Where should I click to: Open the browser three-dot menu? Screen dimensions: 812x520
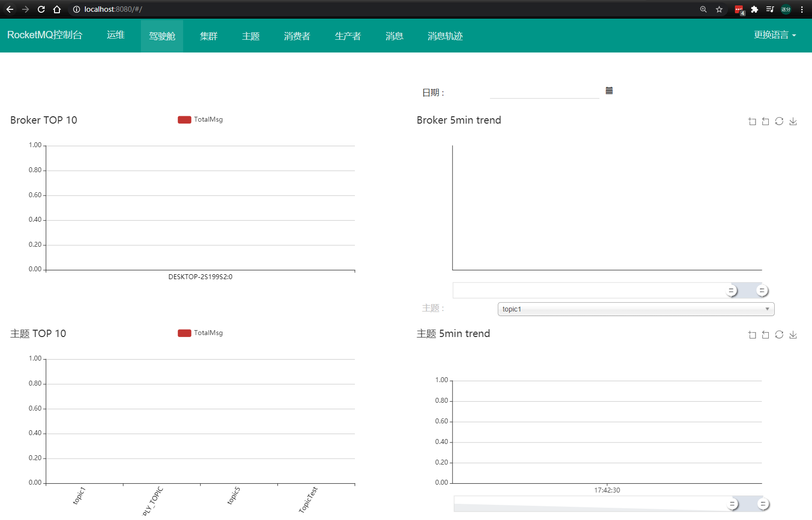[x=802, y=9]
